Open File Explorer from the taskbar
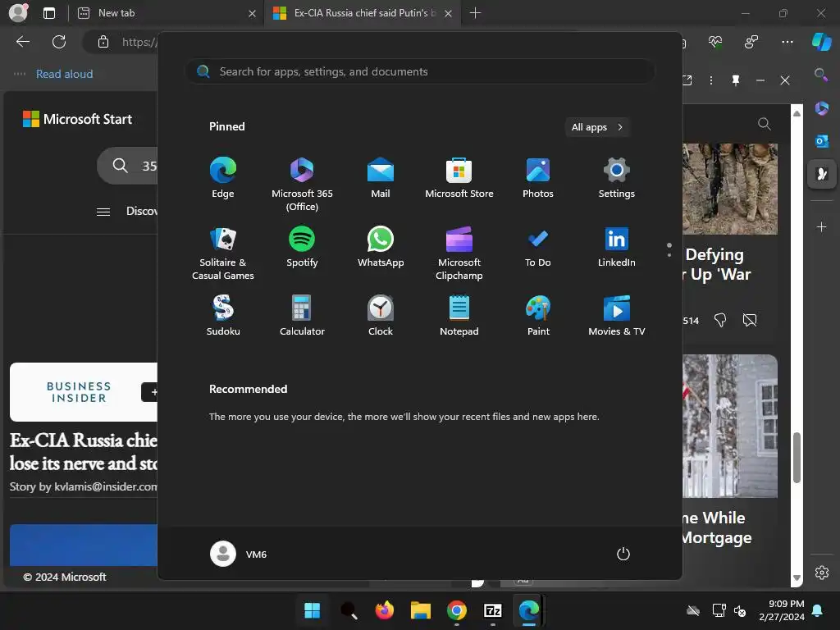Image resolution: width=840 pixels, height=630 pixels. pyautogui.click(x=421, y=610)
